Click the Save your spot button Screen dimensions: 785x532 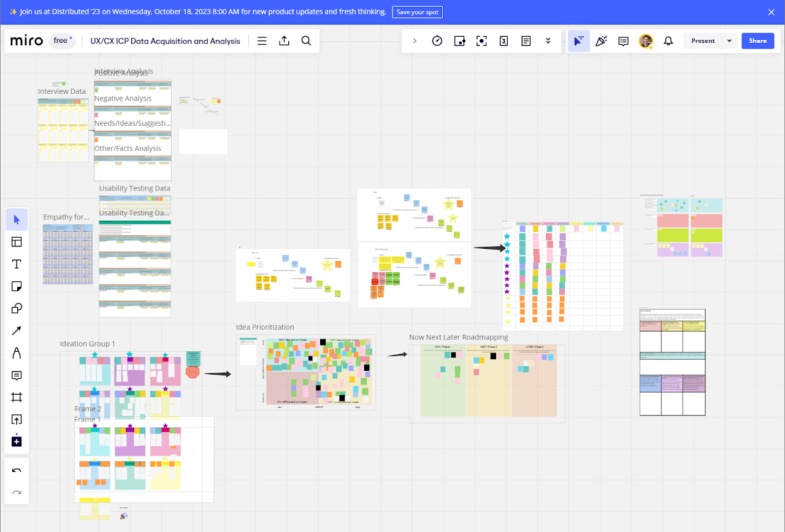click(x=417, y=12)
